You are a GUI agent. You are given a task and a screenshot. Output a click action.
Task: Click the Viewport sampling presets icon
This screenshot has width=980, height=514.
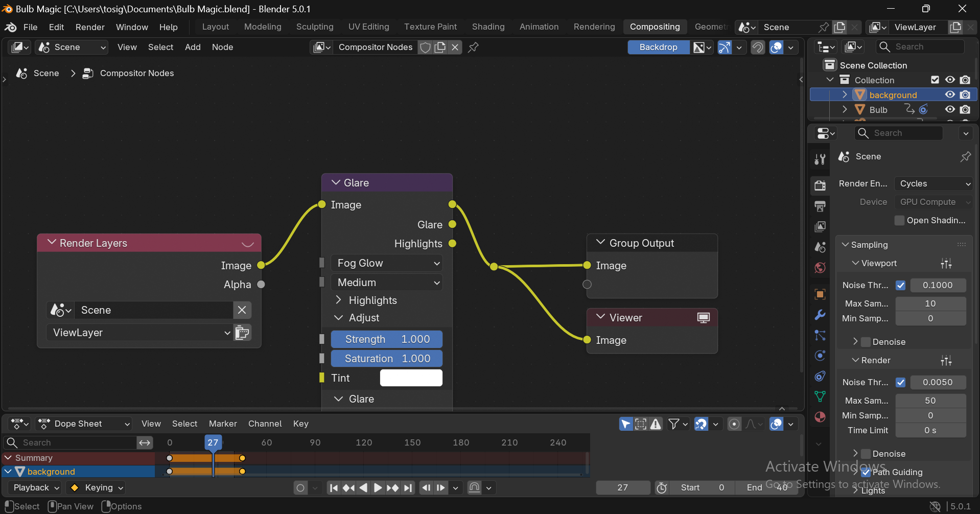point(946,264)
